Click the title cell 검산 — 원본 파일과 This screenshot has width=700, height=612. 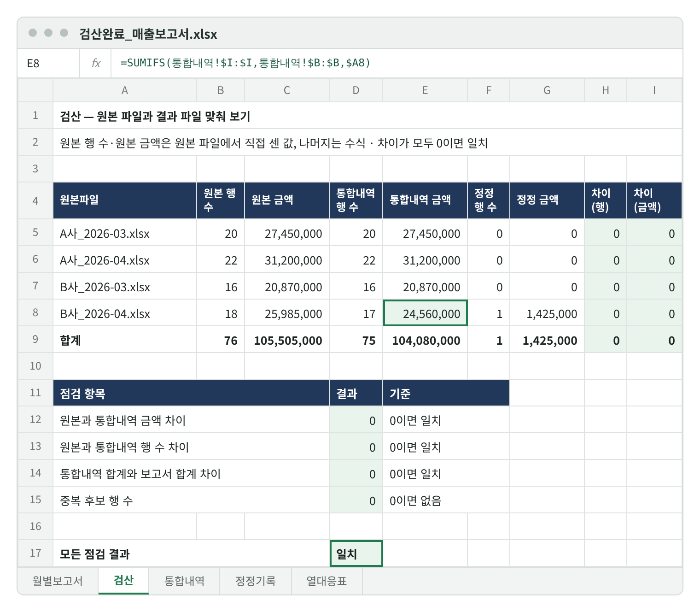(x=367, y=115)
